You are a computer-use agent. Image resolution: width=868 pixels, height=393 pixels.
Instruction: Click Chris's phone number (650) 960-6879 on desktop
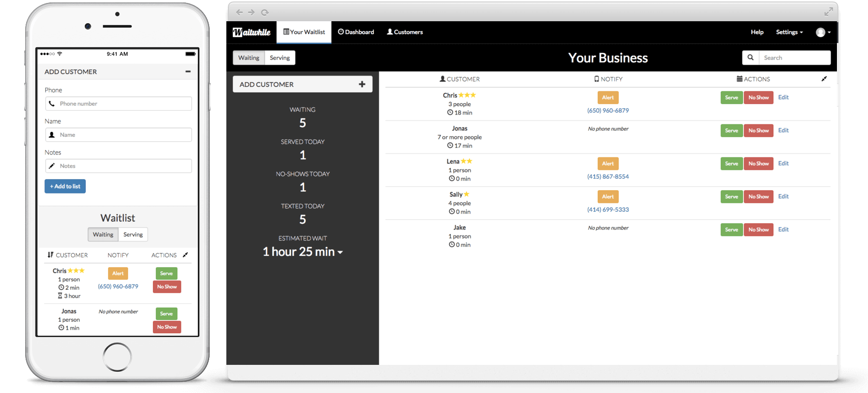pyautogui.click(x=608, y=111)
